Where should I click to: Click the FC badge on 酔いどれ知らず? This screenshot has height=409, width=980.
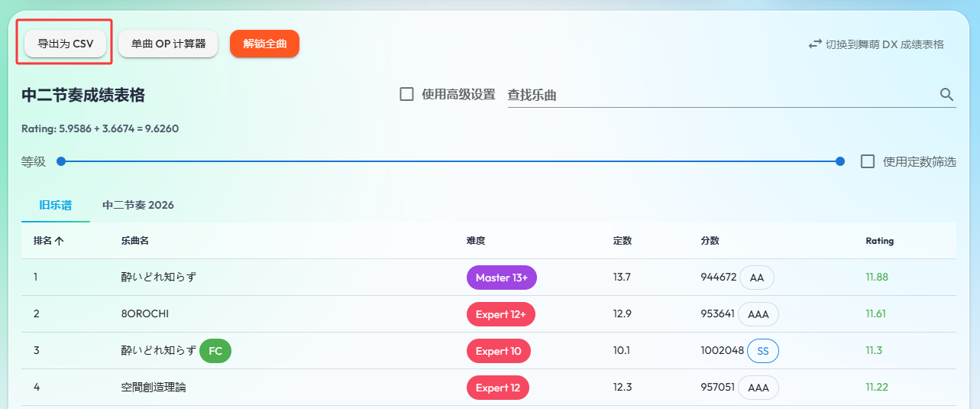coord(215,351)
